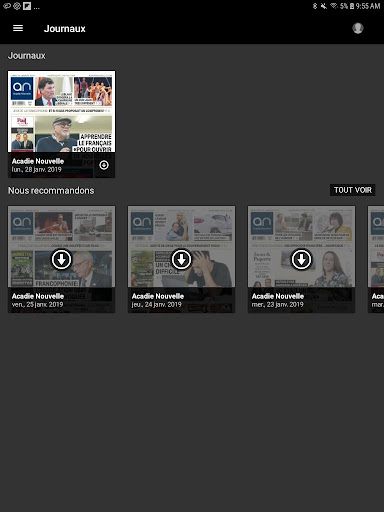This screenshot has width=384, height=512.
Task: Tap the muted sound status icon
Action: point(324,6)
